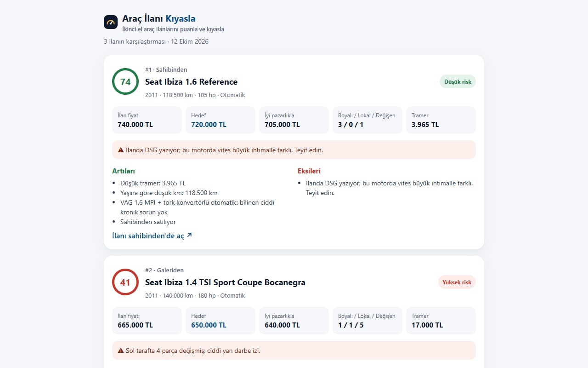Image resolution: width=588 pixels, height=368 pixels.
Task: Select the "Hedef" 720.000 TL box
Action: pos(220,120)
